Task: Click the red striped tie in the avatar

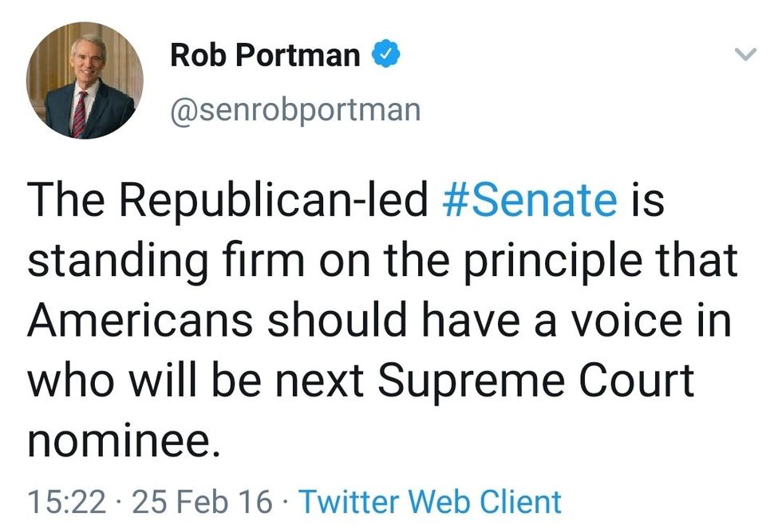Action: tap(80, 113)
